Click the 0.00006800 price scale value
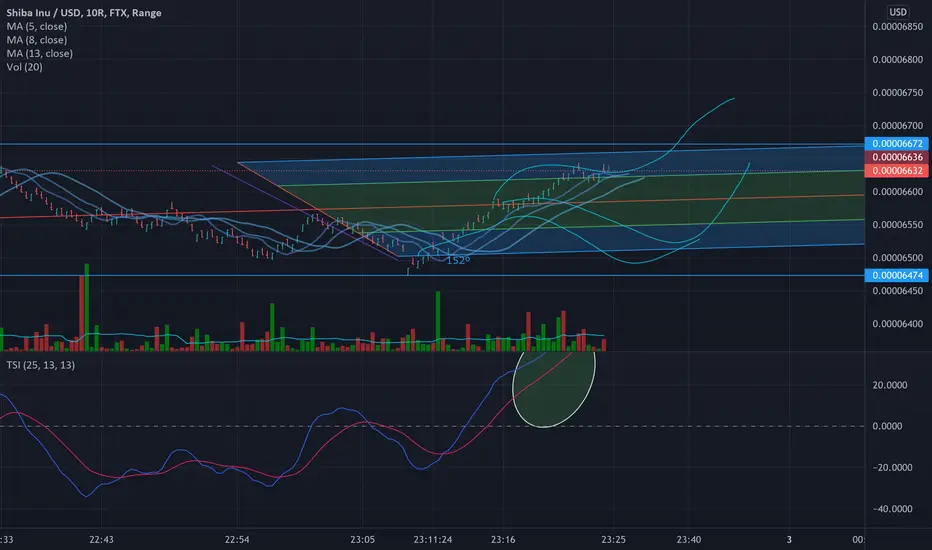Image resolution: width=932 pixels, height=550 pixels. point(898,59)
